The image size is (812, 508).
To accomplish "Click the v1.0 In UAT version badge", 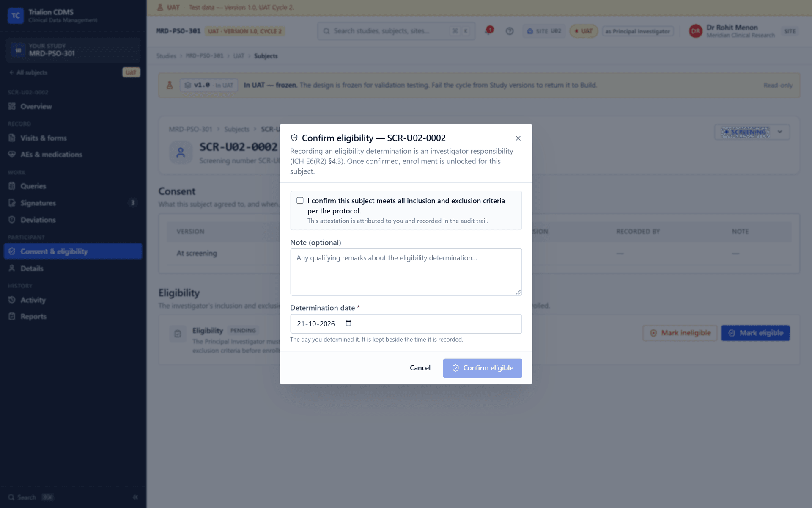I will coord(209,85).
